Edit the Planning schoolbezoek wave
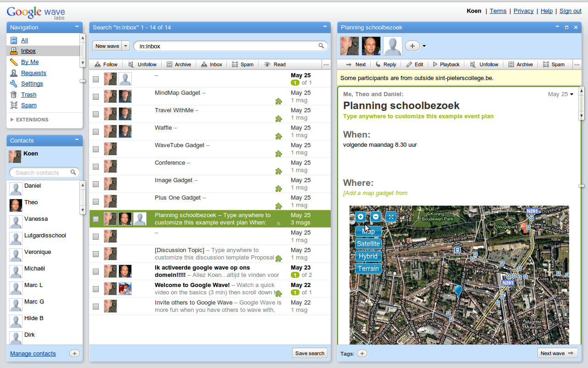The width and height of the screenshot is (588, 368). (x=415, y=64)
